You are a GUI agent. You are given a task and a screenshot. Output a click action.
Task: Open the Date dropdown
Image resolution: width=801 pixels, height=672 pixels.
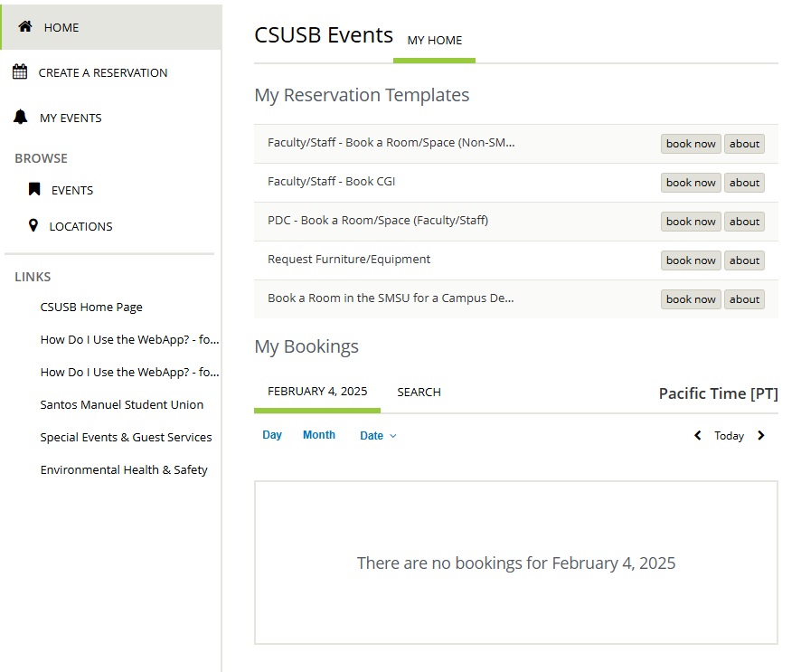click(x=378, y=435)
